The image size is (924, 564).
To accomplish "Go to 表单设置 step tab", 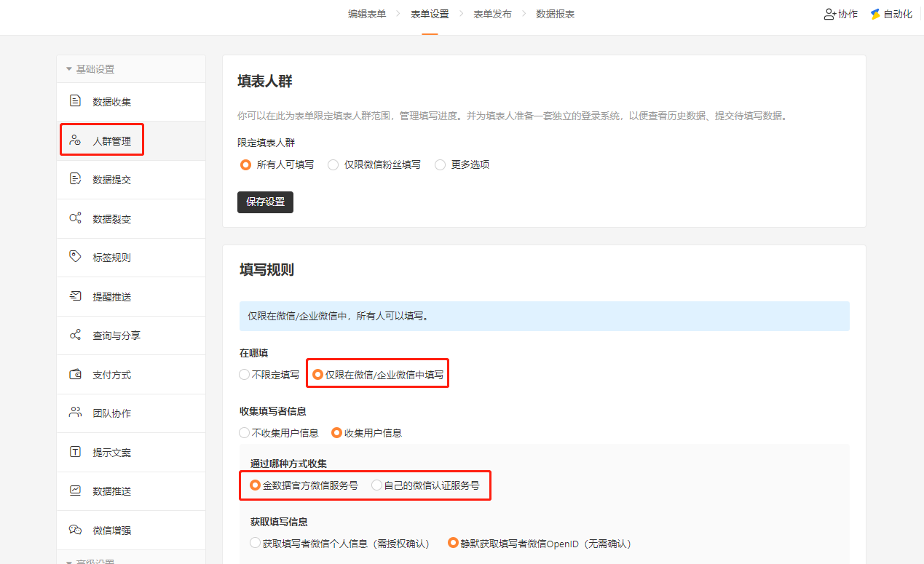I will tap(430, 14).
